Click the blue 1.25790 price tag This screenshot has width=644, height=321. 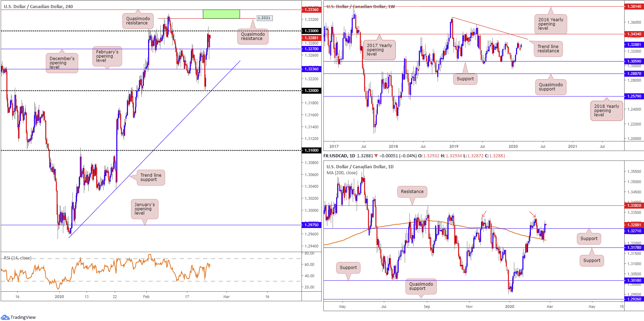634,97
